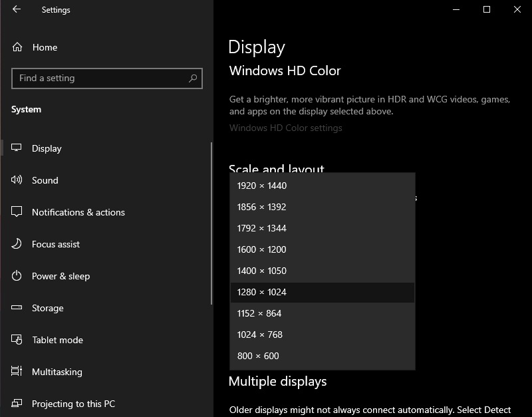Click the Storage drive icon
This screenshot has height=417, width=532.
pyautogui.click(x=16, y=307)
